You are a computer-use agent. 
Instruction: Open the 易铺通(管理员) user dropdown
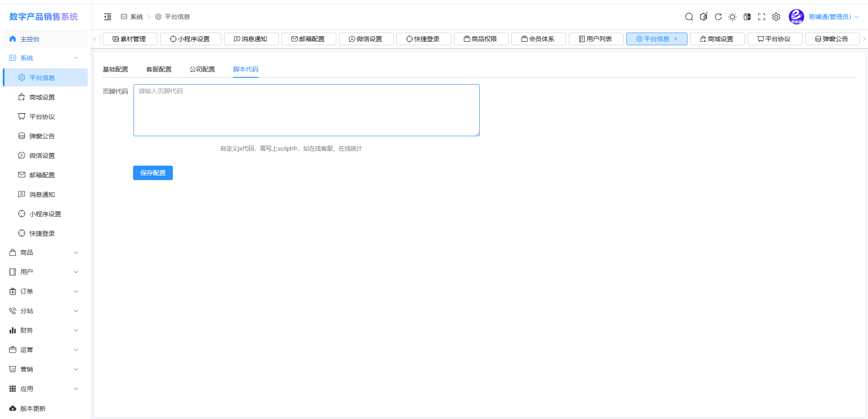pos(833,17)
